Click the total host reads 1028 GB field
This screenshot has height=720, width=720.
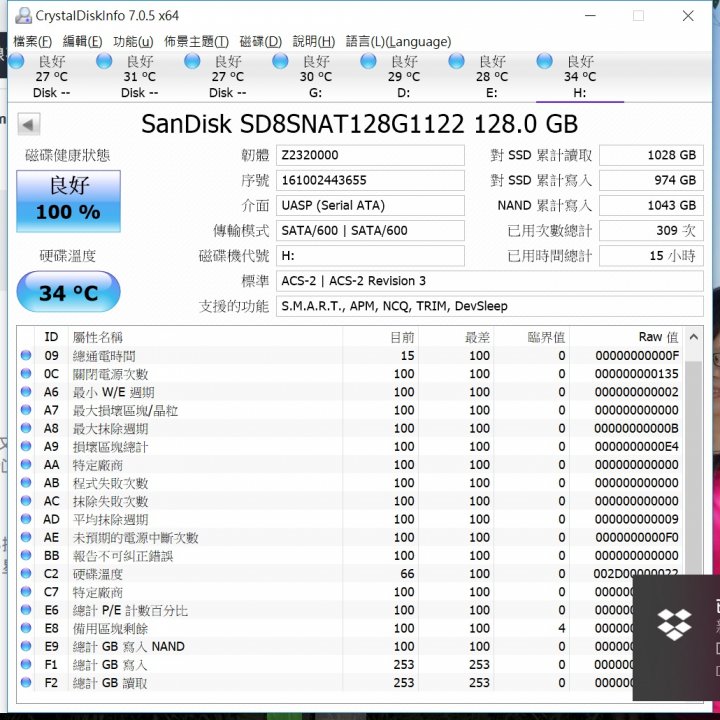tap(651, 155)
